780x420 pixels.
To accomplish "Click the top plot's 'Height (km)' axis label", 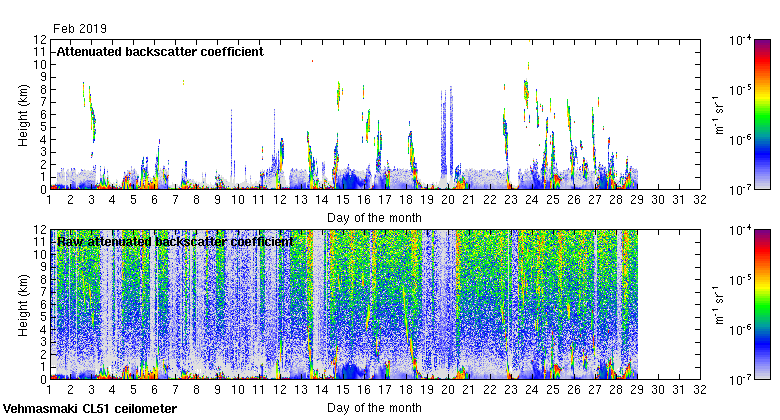I will 22,115.
